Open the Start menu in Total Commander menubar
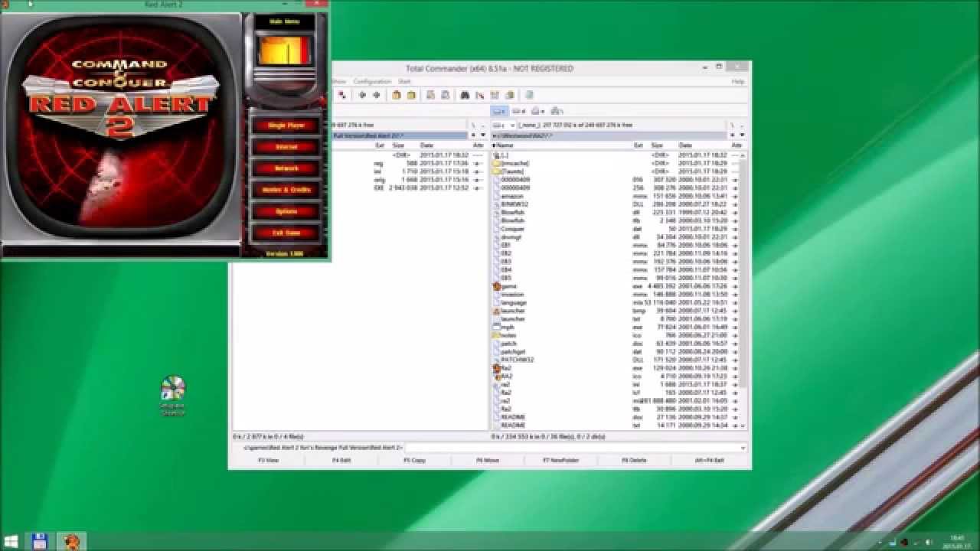Image resolution: width=980 pixels, height=551 pixels. click(404, 81)
